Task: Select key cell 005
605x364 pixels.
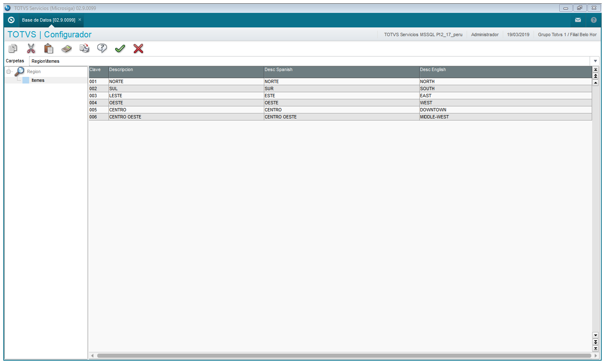Action: 98,110
